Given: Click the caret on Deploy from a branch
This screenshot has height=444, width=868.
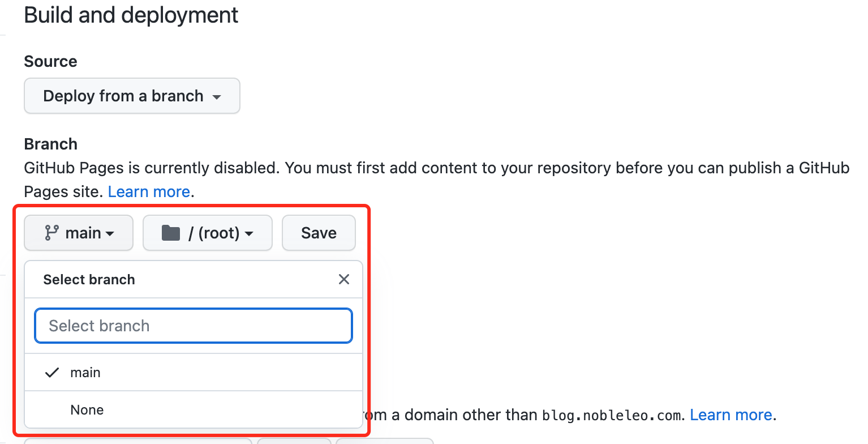Looking at the screenshot, I should tap(216, 97).
